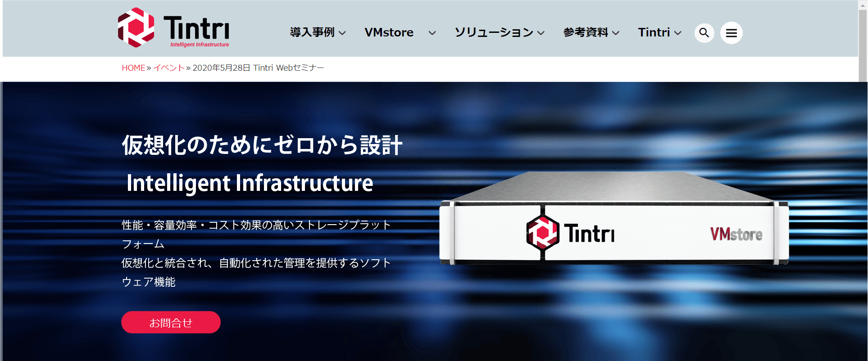
Task: Open the 導入事例 menu item
Action: pos(312,32)
